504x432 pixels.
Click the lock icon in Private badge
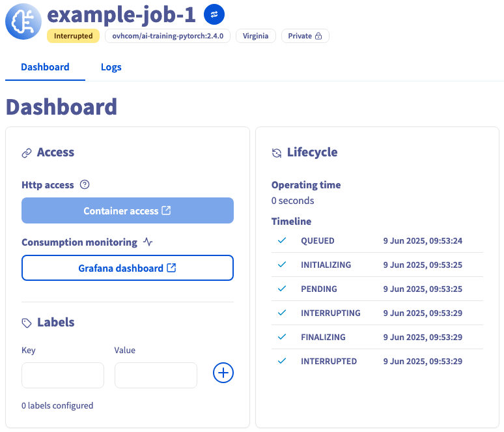coord(318,36)
